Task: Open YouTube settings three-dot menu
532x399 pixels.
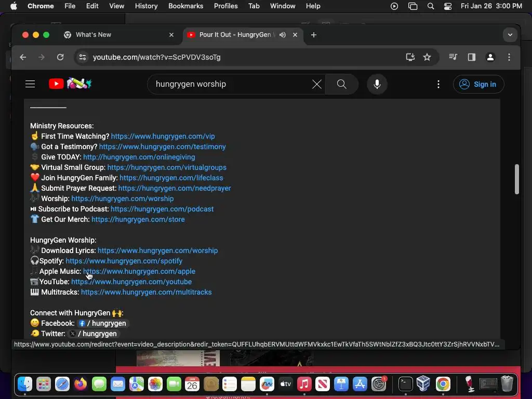Action: click(x=438, y=84)
